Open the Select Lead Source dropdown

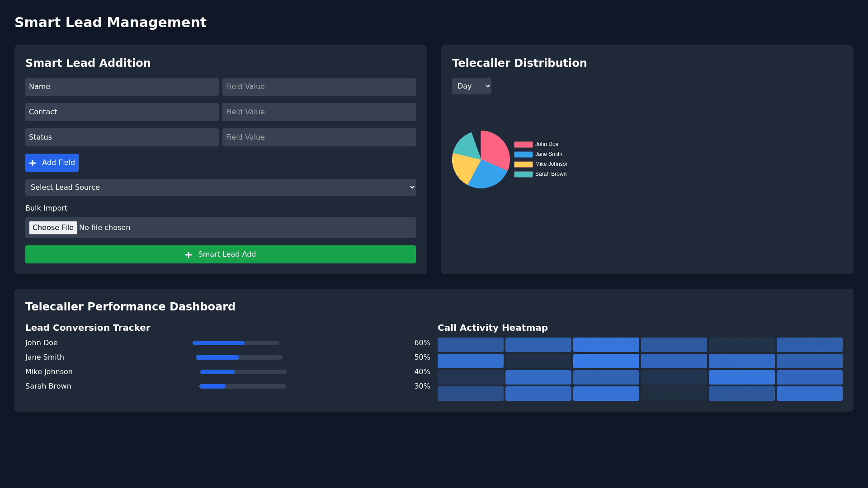pos(220,188)
